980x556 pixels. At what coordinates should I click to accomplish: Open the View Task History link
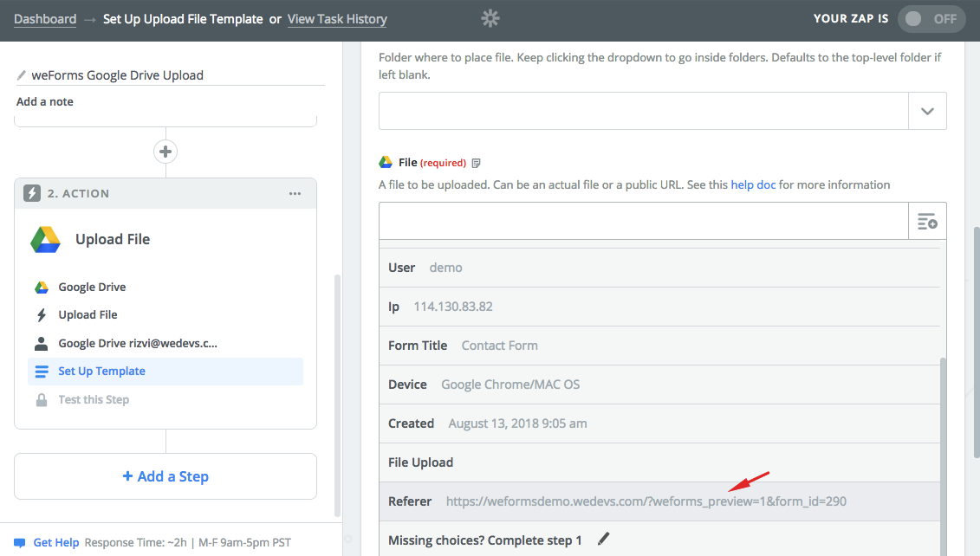point(338,19)
